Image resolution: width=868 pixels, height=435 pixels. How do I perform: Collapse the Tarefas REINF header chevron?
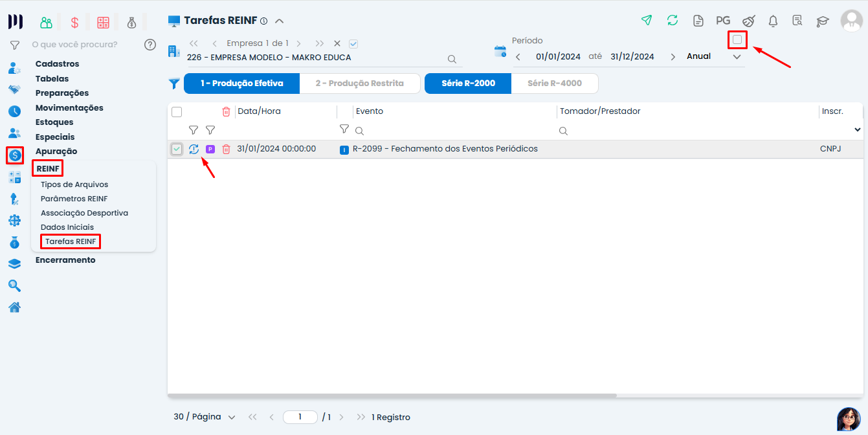pos(280,21)
